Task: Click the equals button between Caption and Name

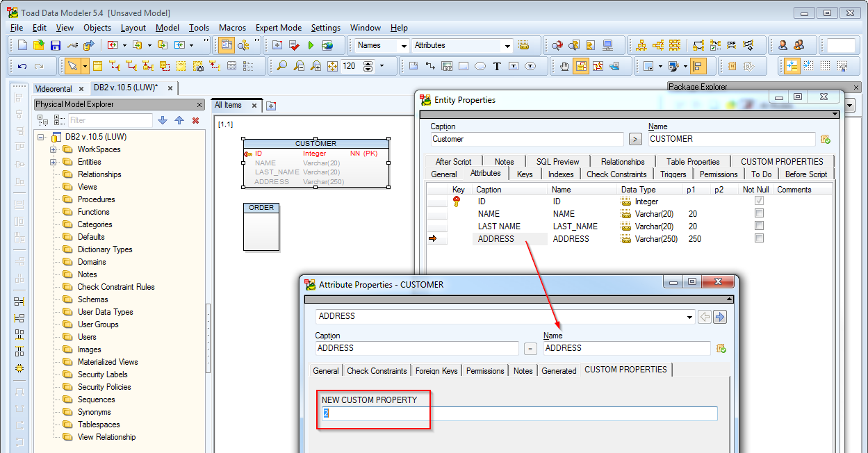Action: click(x=530, y=349)
